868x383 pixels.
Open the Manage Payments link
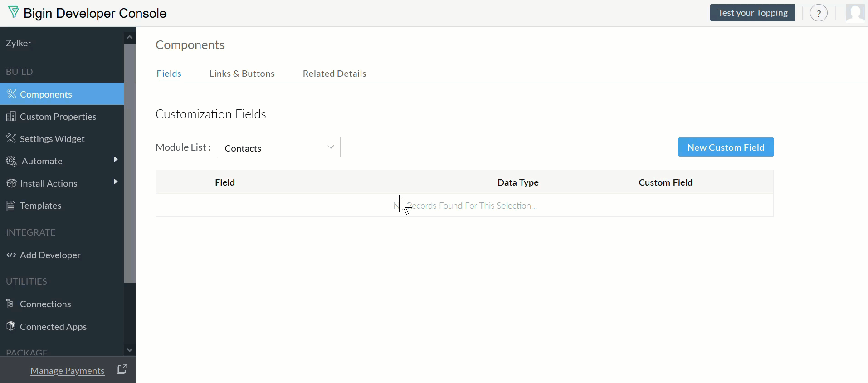pyautogui.click(x=67, y=371)
